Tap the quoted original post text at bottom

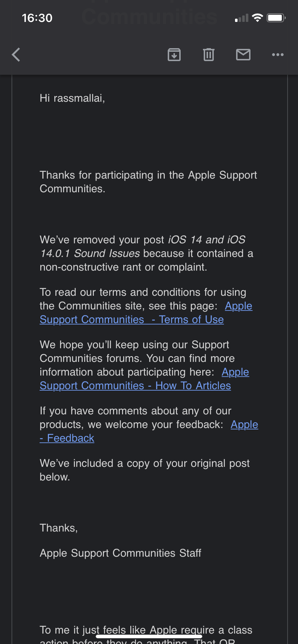click(x=146, y=630)
